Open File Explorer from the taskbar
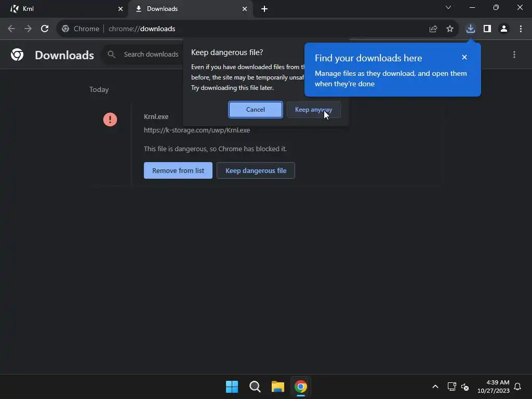This screenshot has width=532, height=399. point(278,387)
